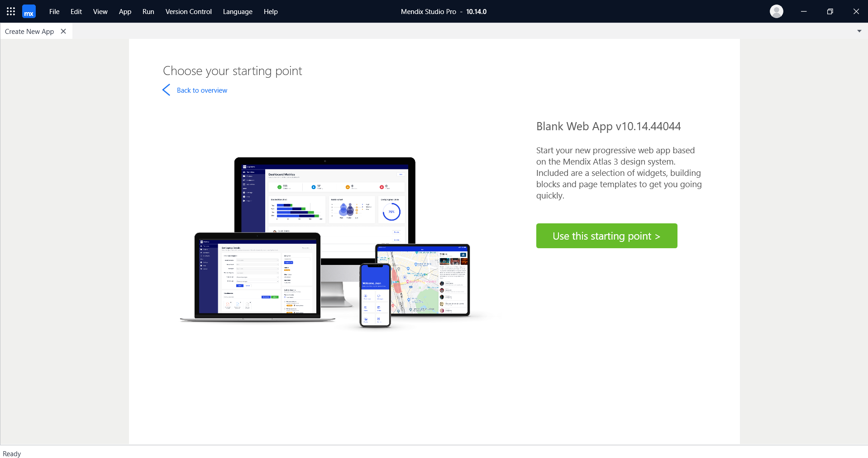Click the Mendix mx logo icon
This screenshot has width=868, height=458.
coord(29,11)
